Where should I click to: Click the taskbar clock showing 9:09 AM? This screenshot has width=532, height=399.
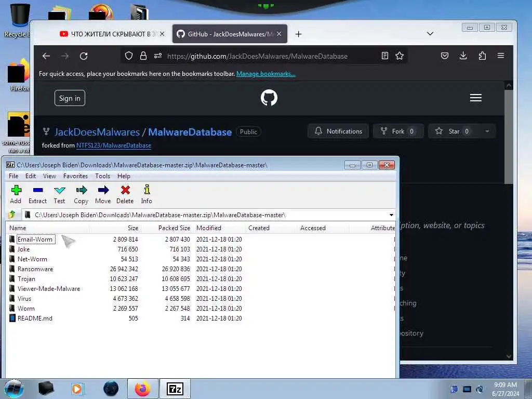[506, 389]
